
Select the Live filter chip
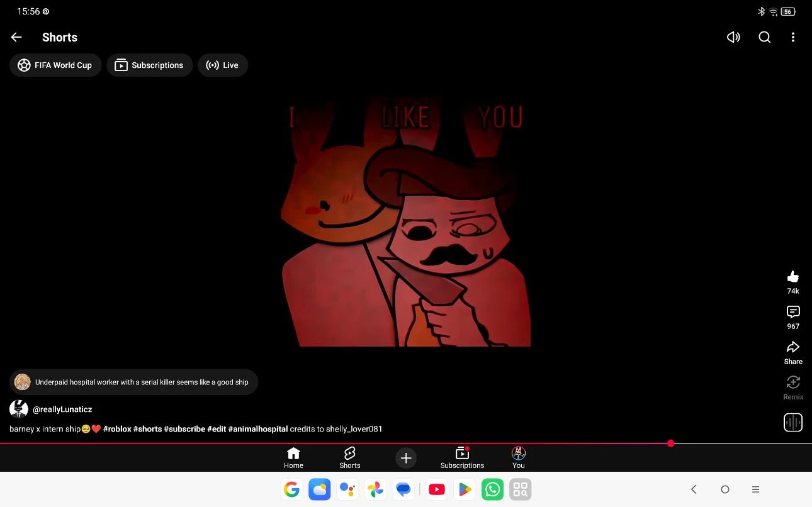click(223, 65)
